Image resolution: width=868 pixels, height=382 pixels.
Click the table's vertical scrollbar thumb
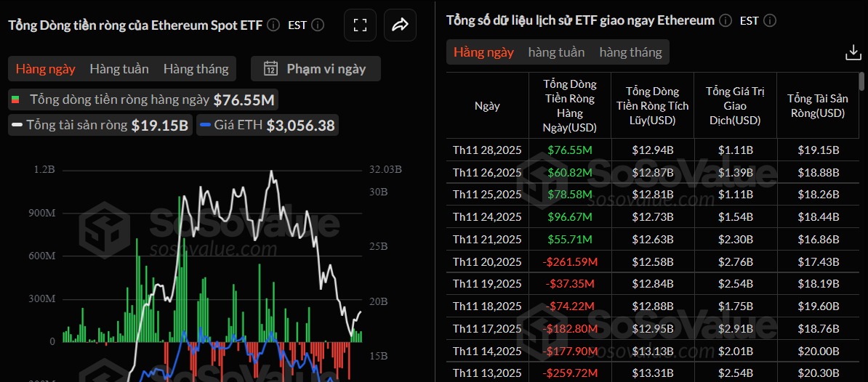pos(861,81)
